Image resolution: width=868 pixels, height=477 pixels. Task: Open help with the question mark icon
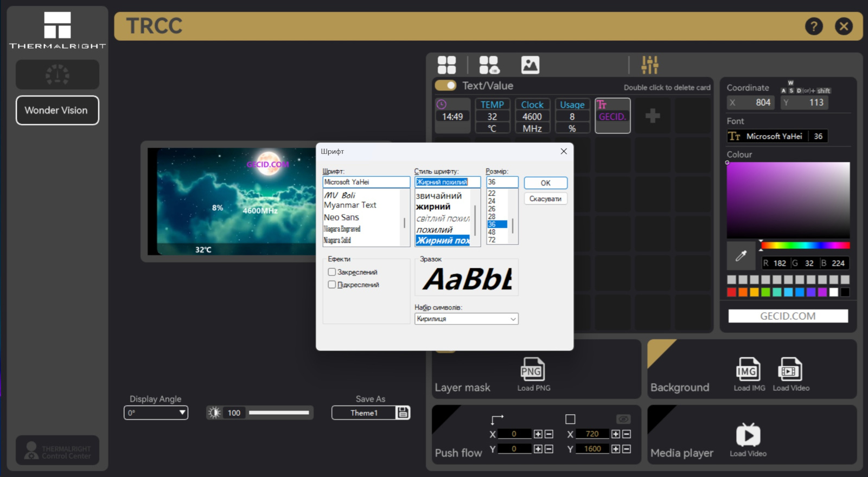(814, 26)
